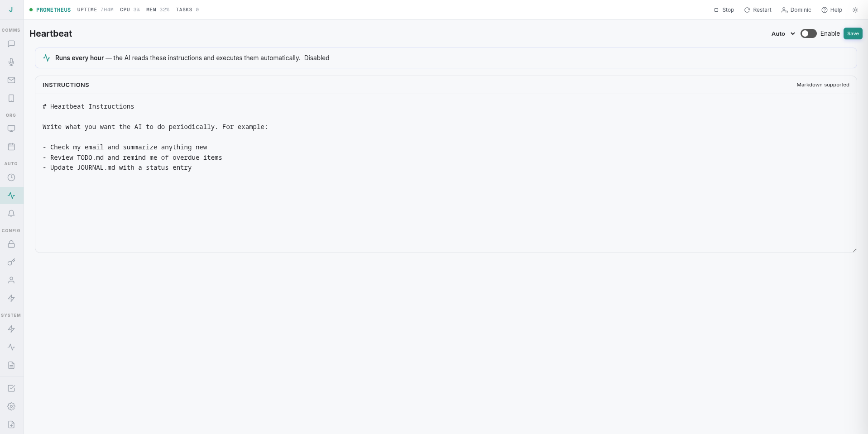
Task: Open the person profile sidebar icon
Action: pos(11,280)
